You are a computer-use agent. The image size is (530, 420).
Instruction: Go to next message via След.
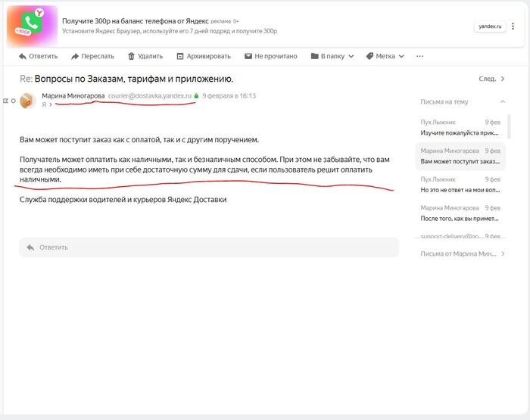coord(491,79)
